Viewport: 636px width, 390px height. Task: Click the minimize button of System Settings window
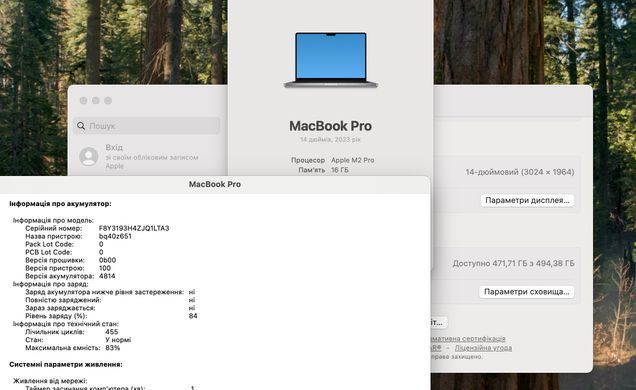pyautogui.click(x=96, y=101)
